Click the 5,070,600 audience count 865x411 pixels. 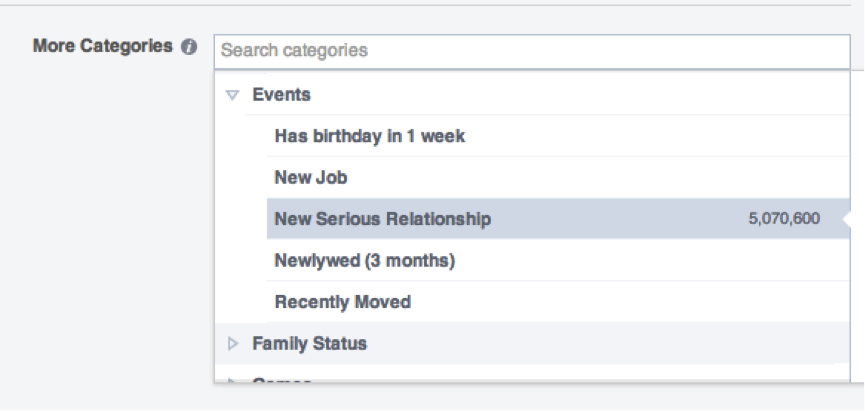(784, 218)
